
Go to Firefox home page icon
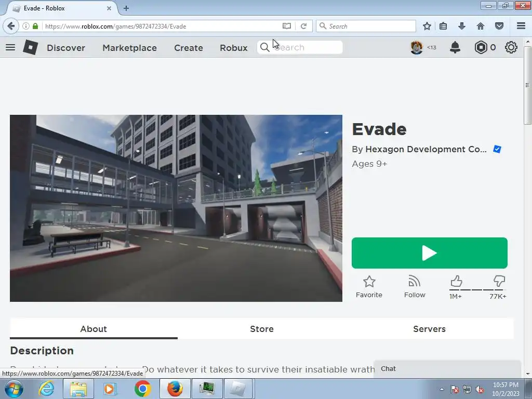pos(481,26)
